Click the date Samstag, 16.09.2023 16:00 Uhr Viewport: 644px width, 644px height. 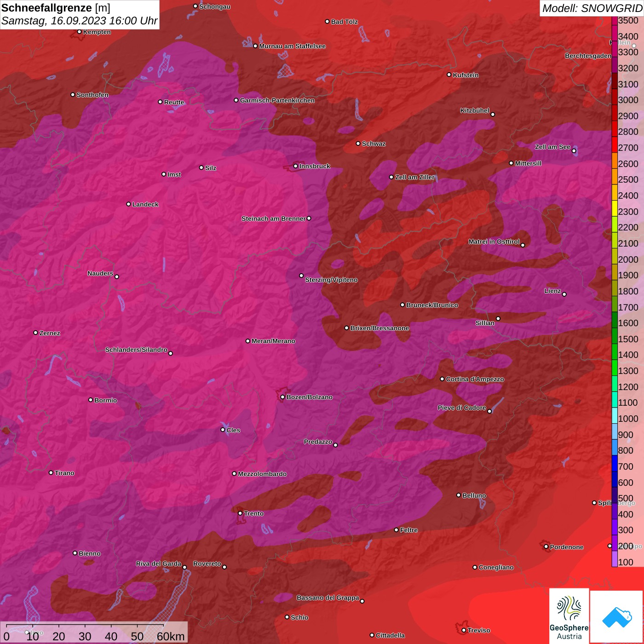pos(79,21)
